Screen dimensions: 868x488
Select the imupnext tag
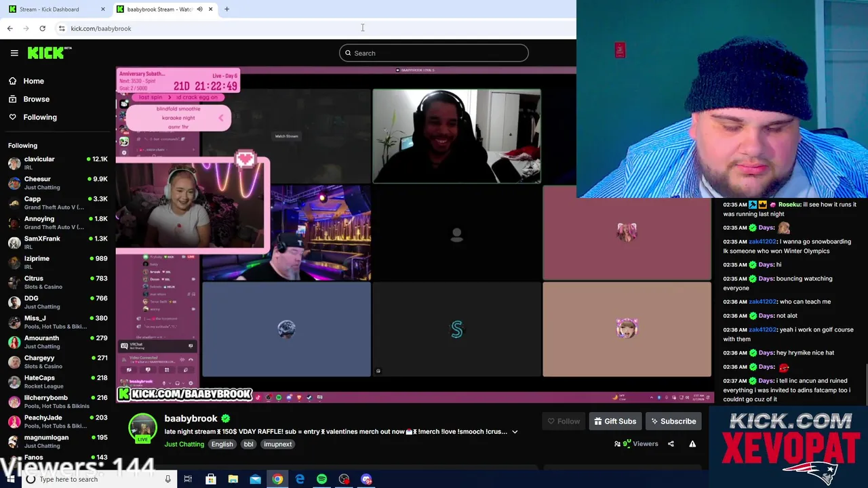[277, 444]
